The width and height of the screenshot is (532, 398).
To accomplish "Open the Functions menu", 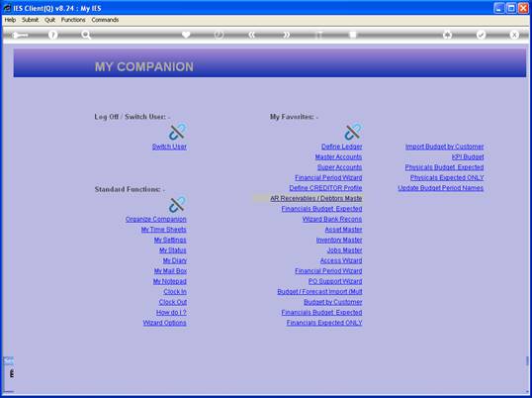I will [73, 20].
